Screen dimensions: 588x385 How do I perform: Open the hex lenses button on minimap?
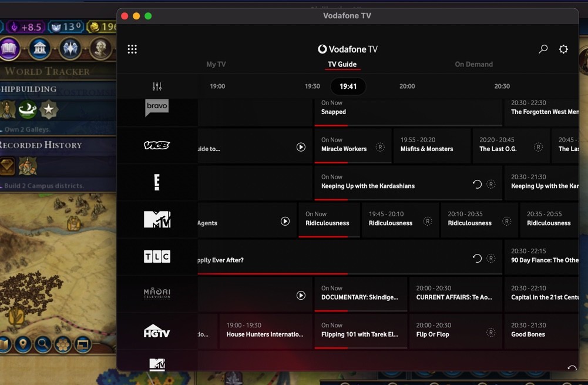pos(63,344)
